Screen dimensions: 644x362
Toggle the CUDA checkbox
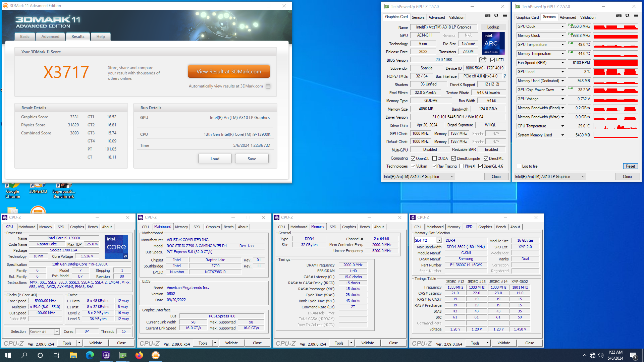pos(434,159)
